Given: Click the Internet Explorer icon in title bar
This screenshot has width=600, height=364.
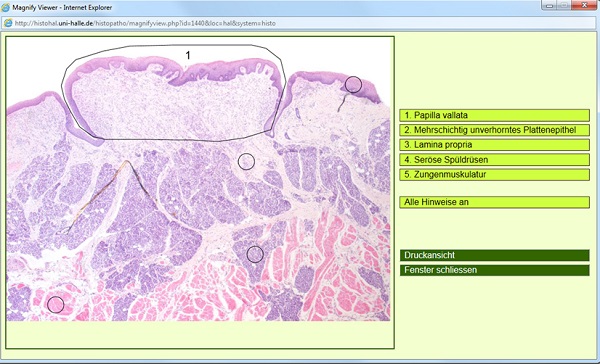Looking at the screenshot, I should pyautogui.click(x=5, y=7).
